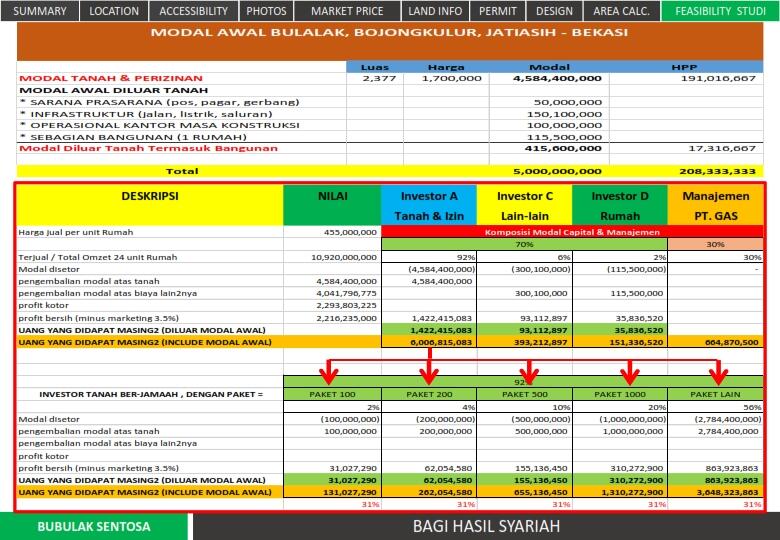Click the PAKET 500 header
Viewport: 780px width, 540px height.
point(524,394)
